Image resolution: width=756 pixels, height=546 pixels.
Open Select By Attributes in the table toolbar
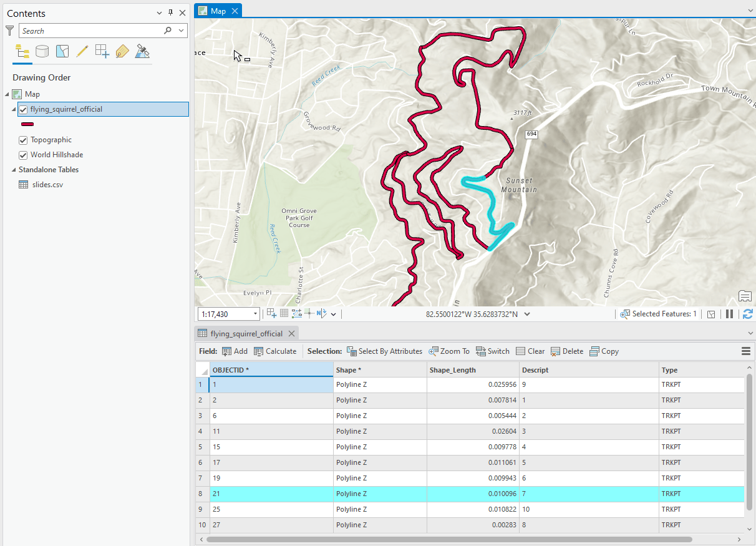(384, 351)
